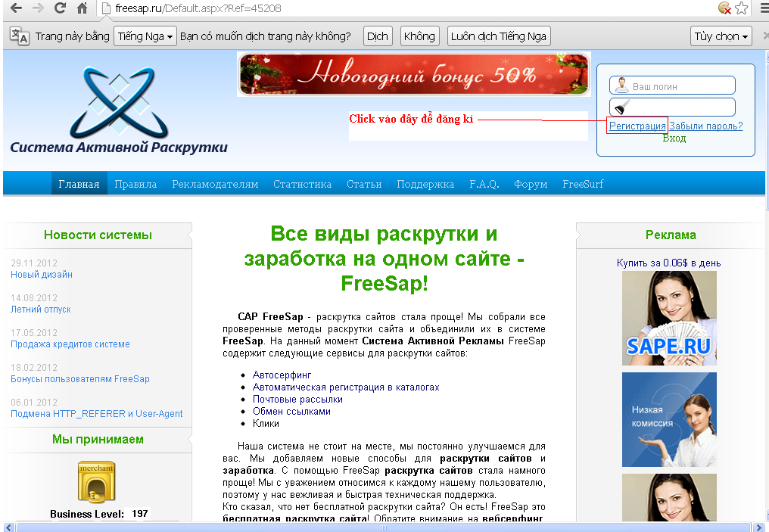Open the Рекламодателям menu item
The height and width of the screenshot is (532, 769).
215,184
